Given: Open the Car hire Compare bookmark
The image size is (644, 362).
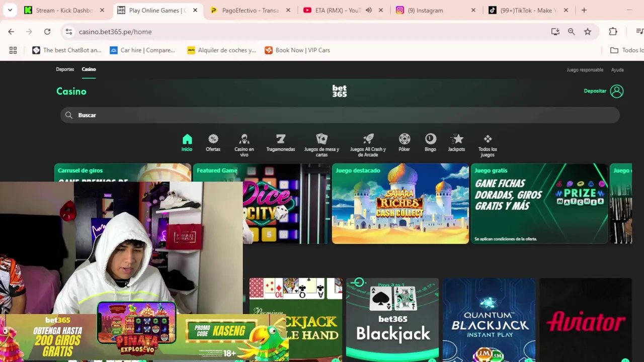Looking at the screenshot, I should coord(142,50).
